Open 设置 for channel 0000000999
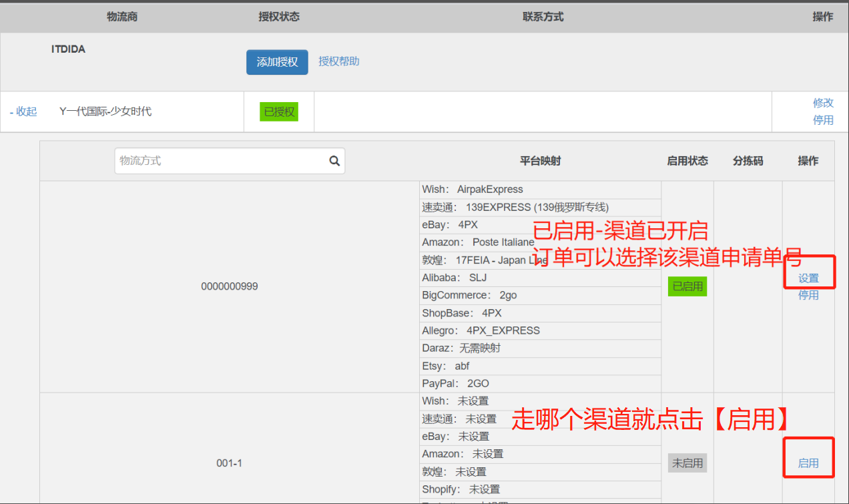 (x=808, y=278)
